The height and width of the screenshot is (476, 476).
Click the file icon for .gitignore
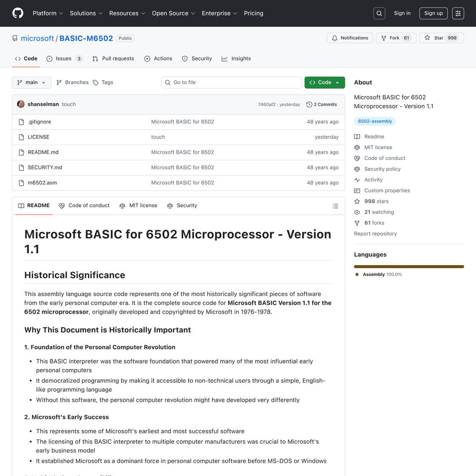[21, 122]
